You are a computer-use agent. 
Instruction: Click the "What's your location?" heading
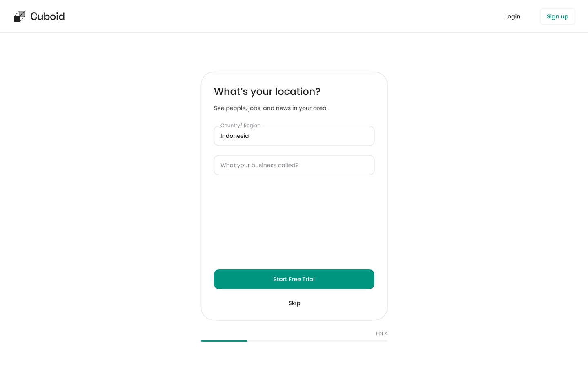[267, 92]
